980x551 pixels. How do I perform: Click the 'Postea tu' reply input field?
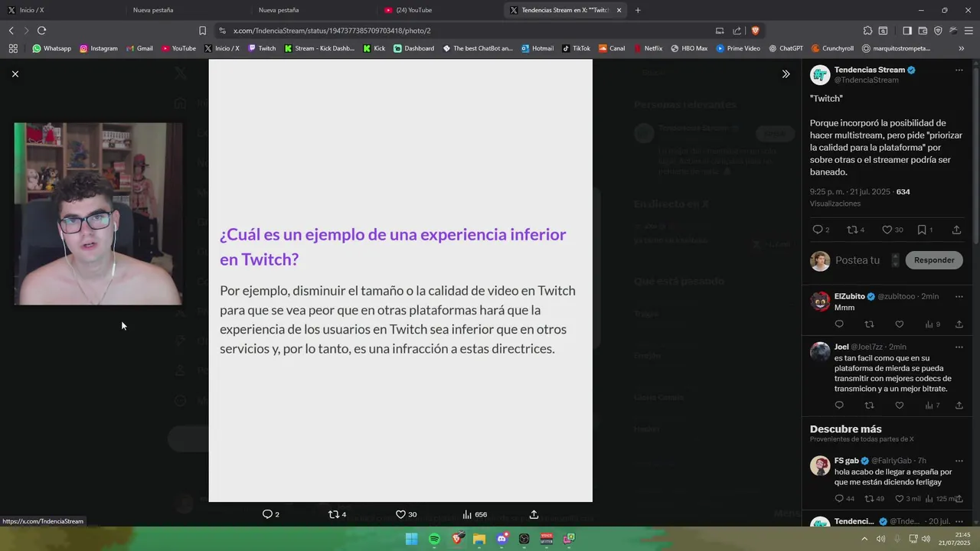pos(857,260)
